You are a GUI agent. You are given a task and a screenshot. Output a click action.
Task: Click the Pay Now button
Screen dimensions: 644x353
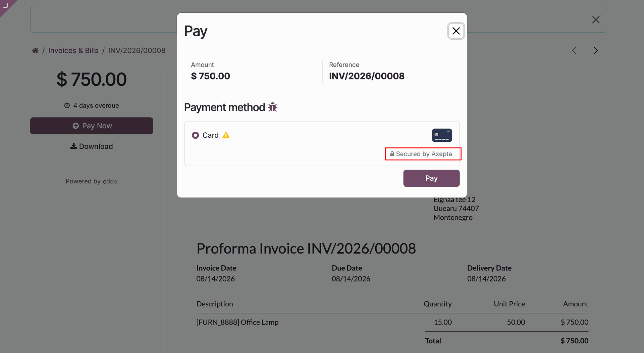tap(92, 126)
